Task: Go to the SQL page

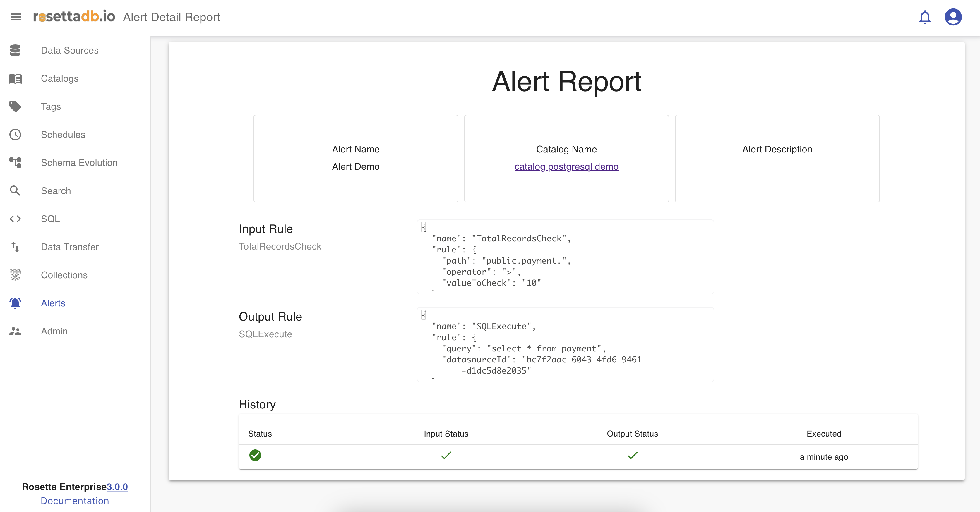Action: pyautogui.click(x=50, y=219)
